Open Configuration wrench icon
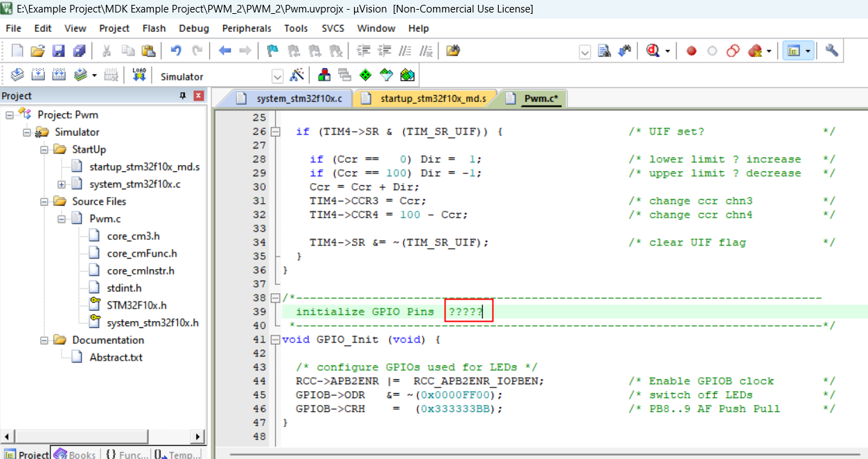The width and height of the screenshot is (868, 459). [x=832, y=51]
